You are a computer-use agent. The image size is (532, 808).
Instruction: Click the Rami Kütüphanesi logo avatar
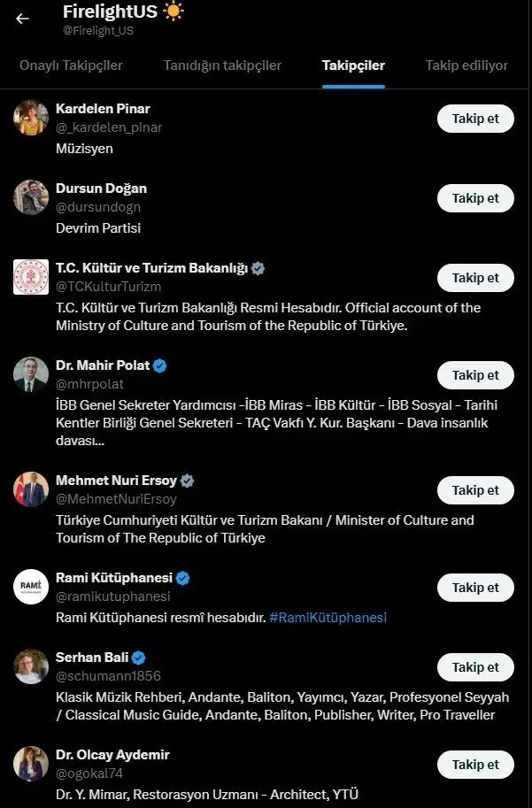(x=31, y=587)
